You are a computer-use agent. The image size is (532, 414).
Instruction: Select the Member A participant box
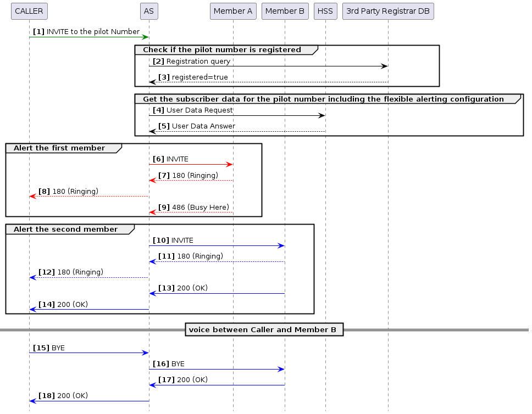(x=233, y=11)
